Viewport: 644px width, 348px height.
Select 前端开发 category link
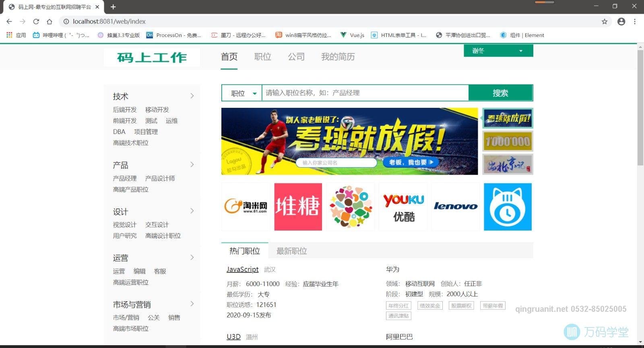click(125, 121)
